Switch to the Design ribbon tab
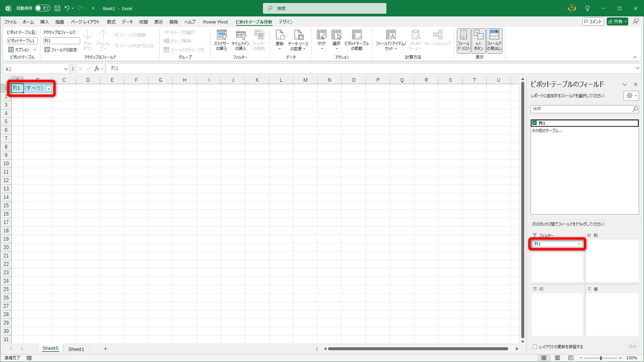644x362 pixels. 286,22
